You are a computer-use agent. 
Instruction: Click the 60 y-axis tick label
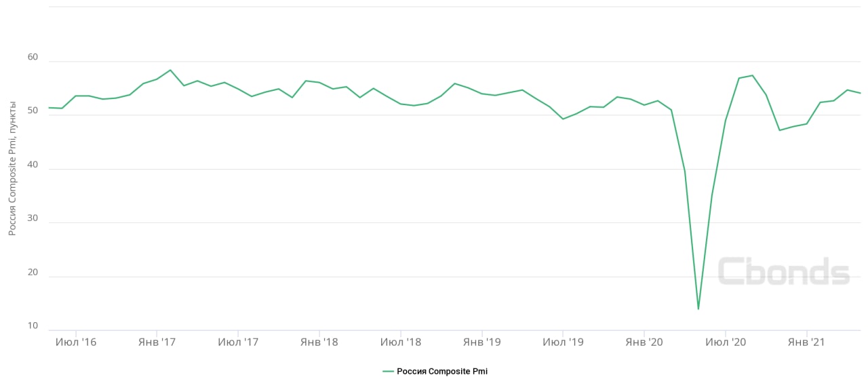(x=33, y=60)
